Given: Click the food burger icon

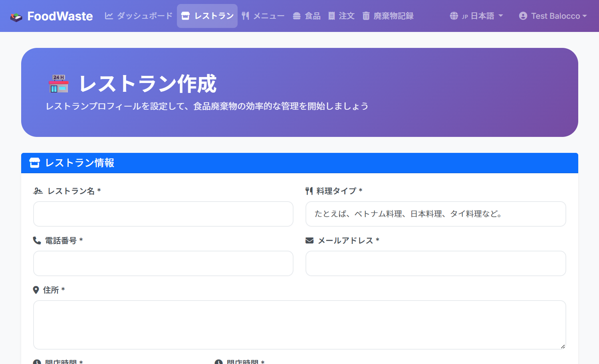Looking at the screenshot, I should point(297,16).
